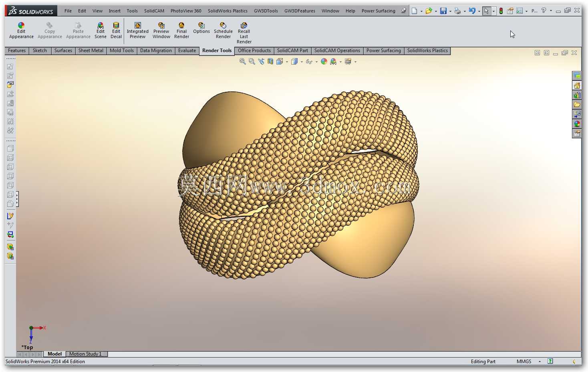Click the Rebuild traffic light icon
Screen dimensions: 588x372
tap(501, 11)
